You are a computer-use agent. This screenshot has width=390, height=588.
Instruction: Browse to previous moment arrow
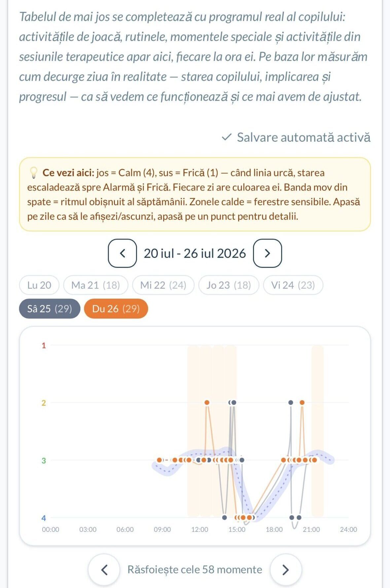[104, 570]
